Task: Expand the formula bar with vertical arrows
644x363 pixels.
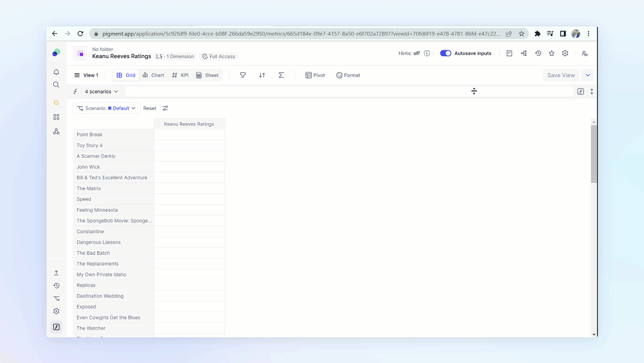Action: pyautogui.click(x=592, y=91)
